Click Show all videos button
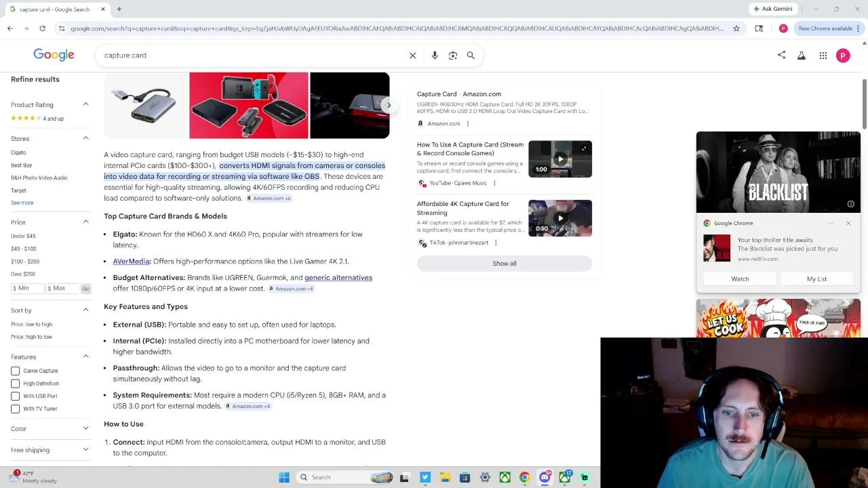This screenshot has width=868, height=488. [505, 264]
